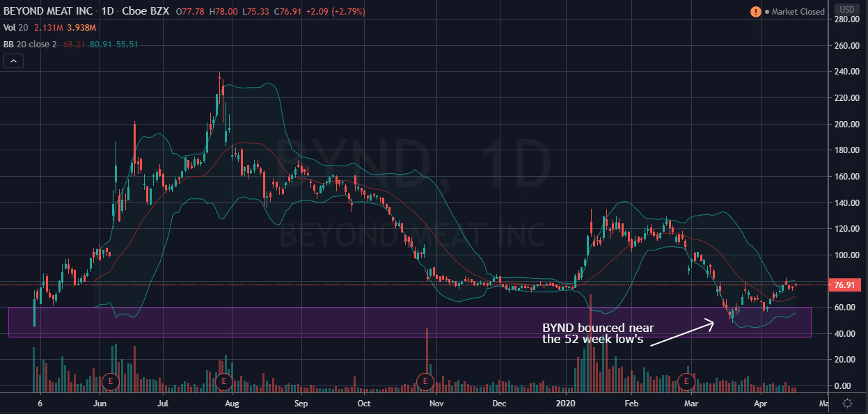Click the orange data warning icon
The height and width of the screenshot is (414, 868).
(756, 12)
